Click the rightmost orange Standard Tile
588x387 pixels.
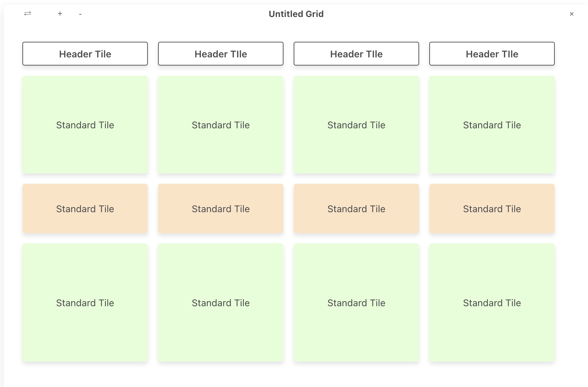pos(492,209)
